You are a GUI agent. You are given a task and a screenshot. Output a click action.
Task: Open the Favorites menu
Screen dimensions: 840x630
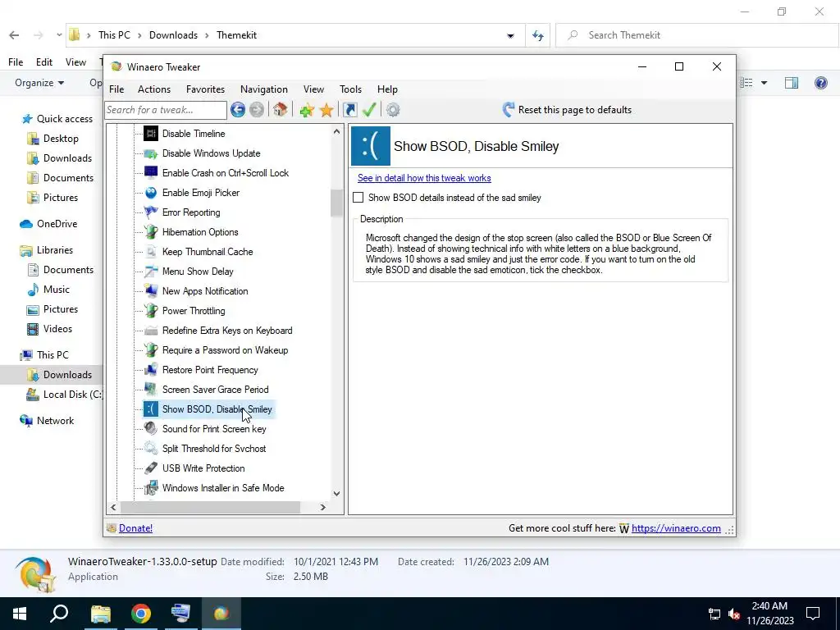click(205, 89)
